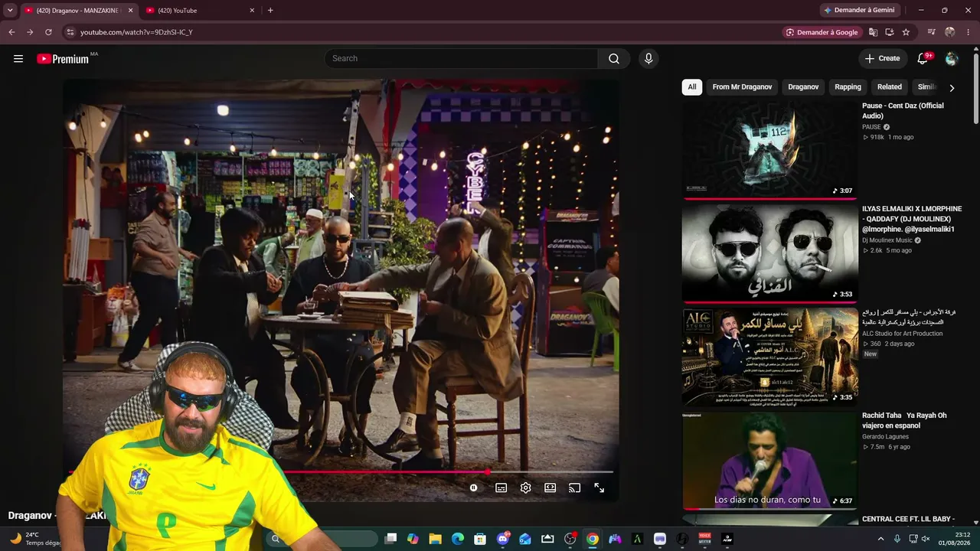980x551 pixels.
Task: Select the Draganov - MANZAKINE tab
Action: (x=79, y=11)
